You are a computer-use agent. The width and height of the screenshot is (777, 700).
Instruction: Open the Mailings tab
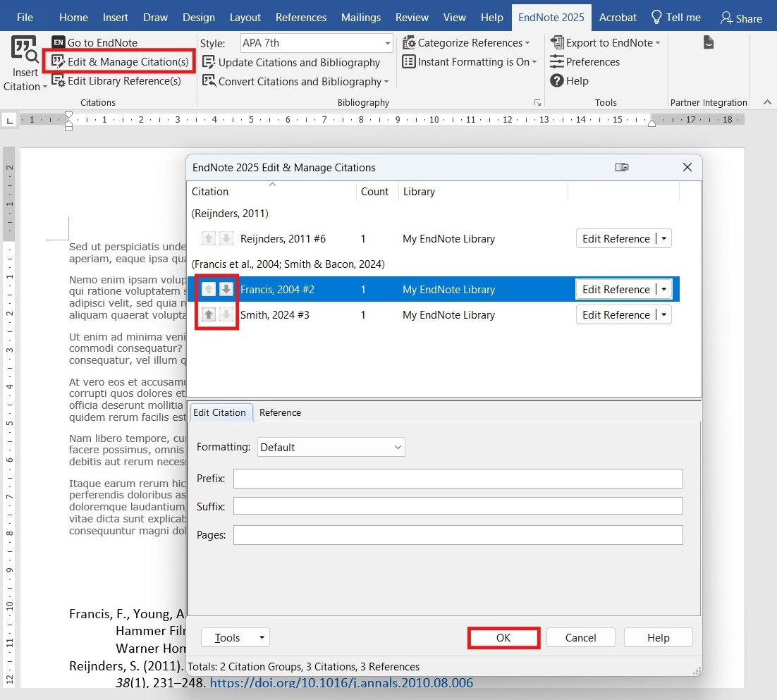(361, 18)
